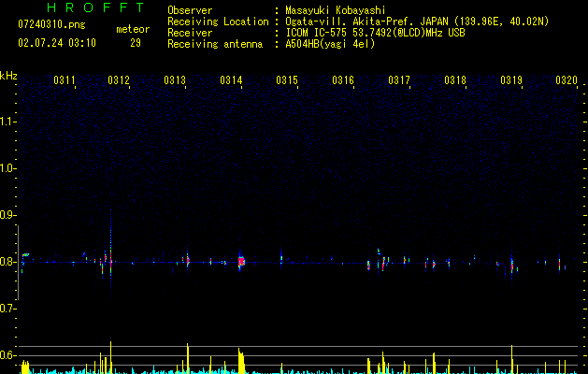Click the 0316 time marker
This screenshot has height=374, width=588.
[343, 79]
